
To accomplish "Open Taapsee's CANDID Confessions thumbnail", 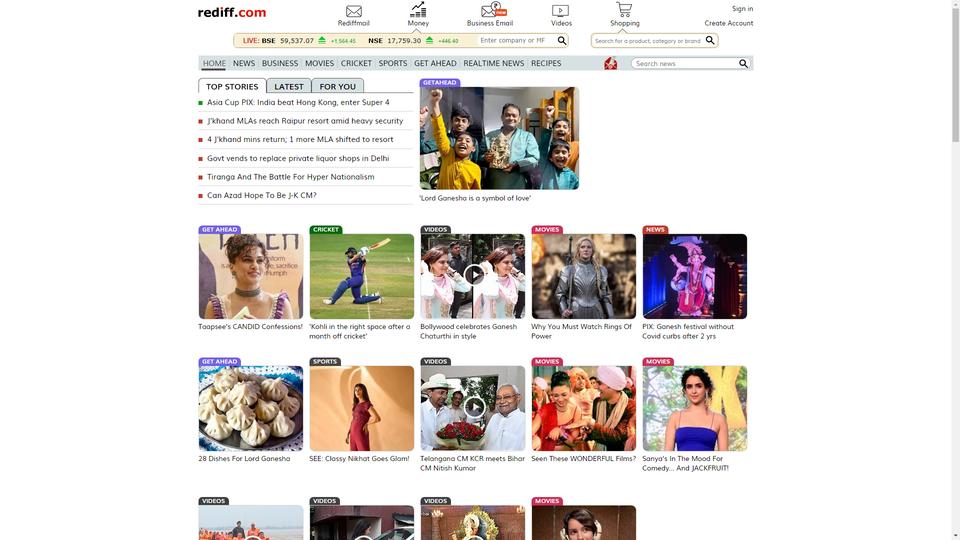I will click(x=250, y=276).
